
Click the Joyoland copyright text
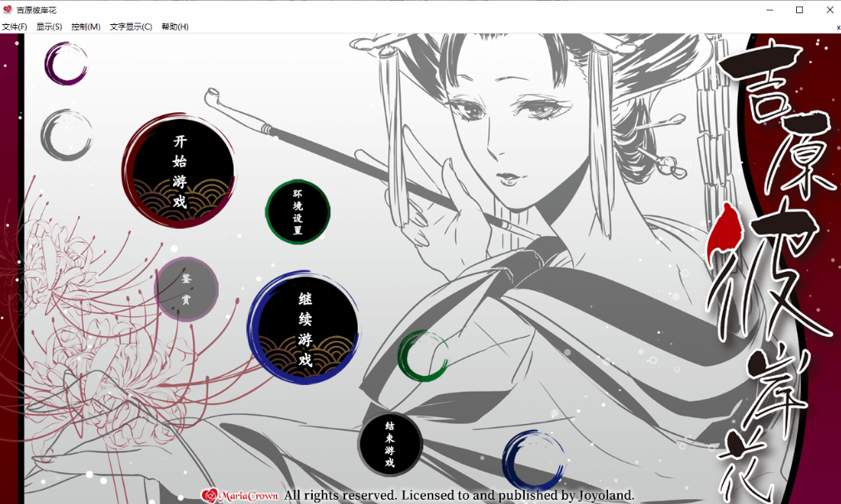point(459,496)
